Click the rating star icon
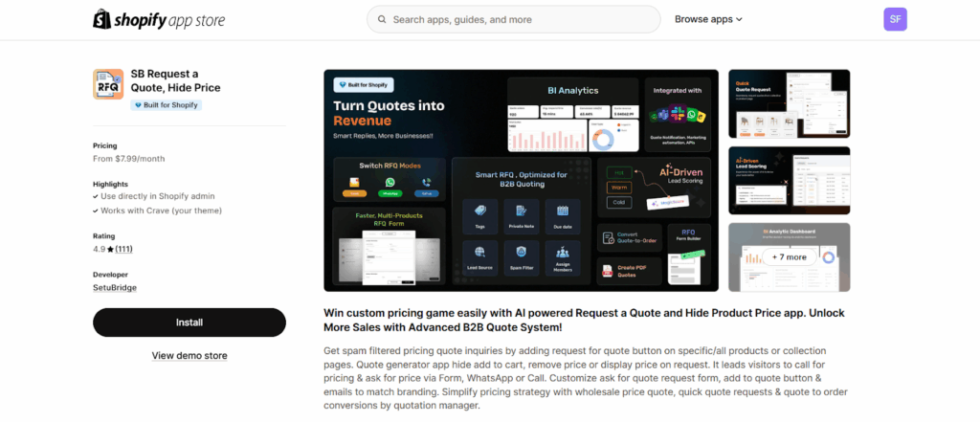Image resolution: width=980 pixels, height=422 pixels. click(x=110, y=249)
